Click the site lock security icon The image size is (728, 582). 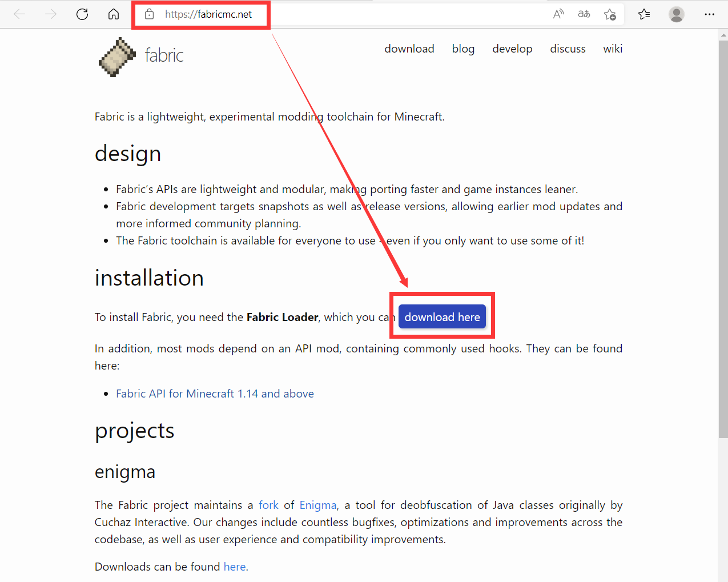click(149, 14)
